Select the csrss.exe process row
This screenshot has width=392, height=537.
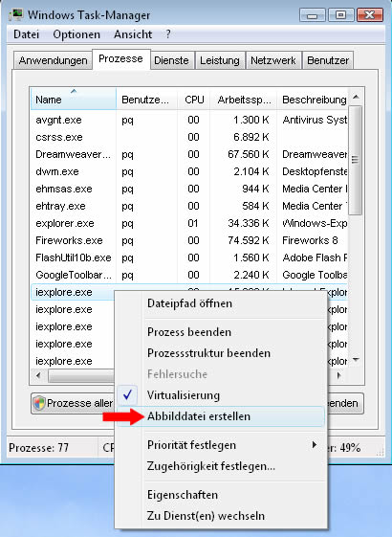(x=189, y=137)
